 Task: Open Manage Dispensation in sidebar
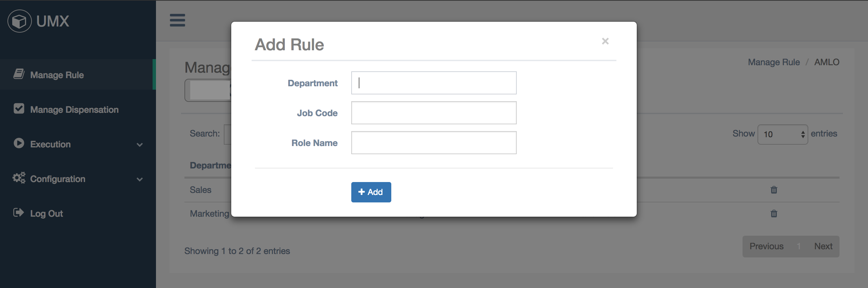[x=74, y=110]
